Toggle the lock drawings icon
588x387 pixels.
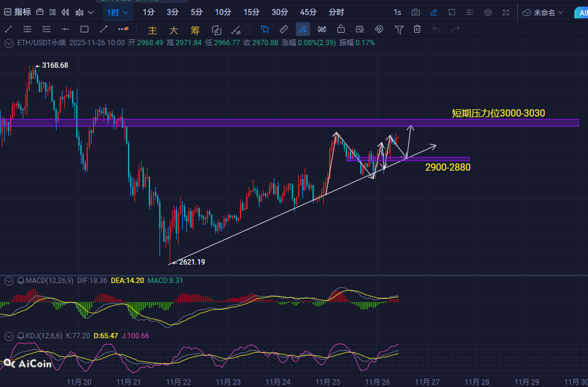click(341, 29)
